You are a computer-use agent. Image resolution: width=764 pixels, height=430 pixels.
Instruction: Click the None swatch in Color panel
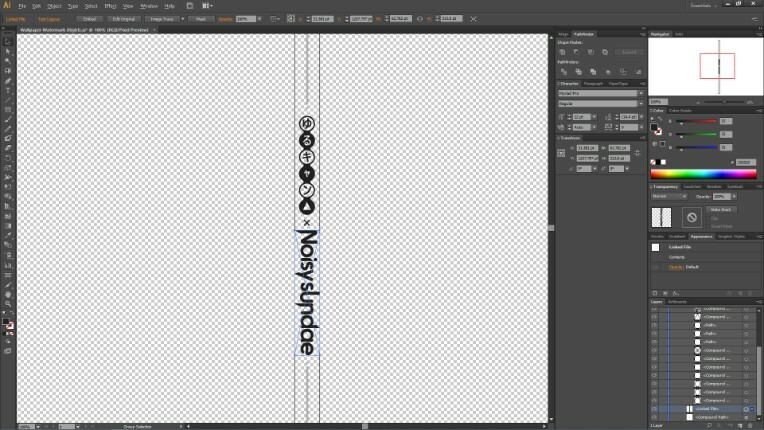pos(653,162)
